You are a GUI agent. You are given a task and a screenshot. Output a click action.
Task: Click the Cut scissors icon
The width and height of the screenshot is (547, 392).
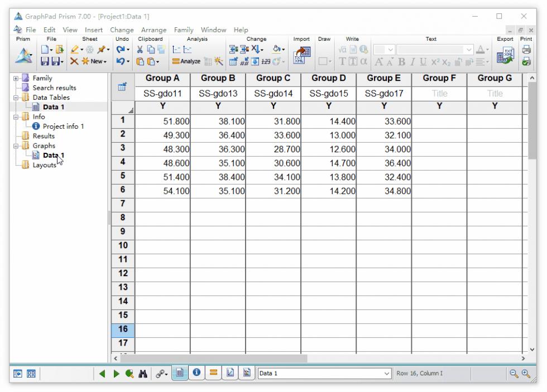140,50
